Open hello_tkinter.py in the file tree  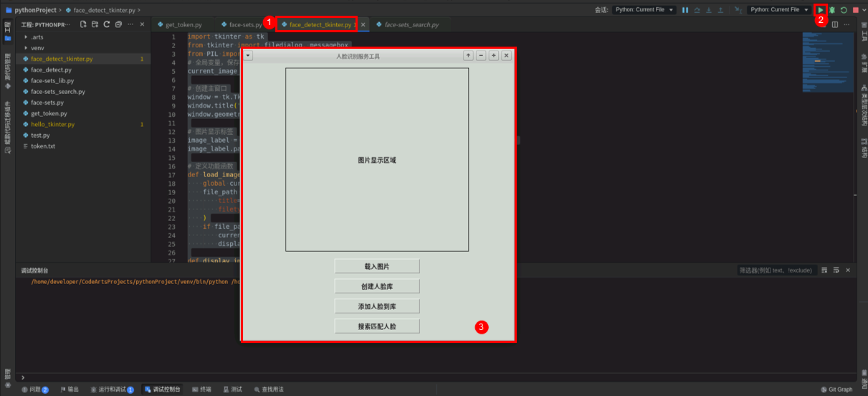83,124
